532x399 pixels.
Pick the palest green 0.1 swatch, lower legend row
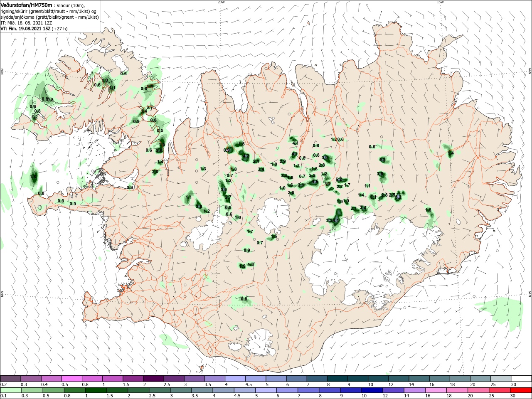11,390
